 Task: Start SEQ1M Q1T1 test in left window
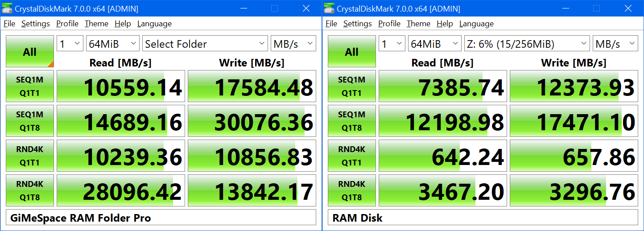[30, 87]
